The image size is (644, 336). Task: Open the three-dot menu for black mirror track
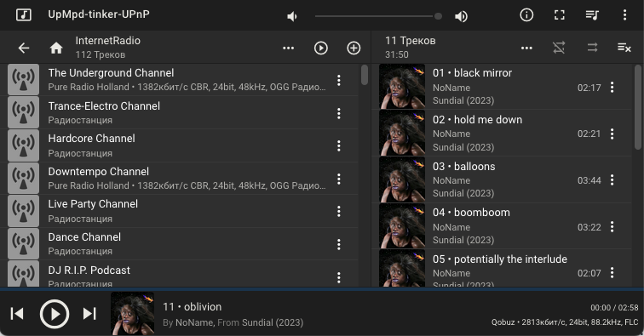612,87
